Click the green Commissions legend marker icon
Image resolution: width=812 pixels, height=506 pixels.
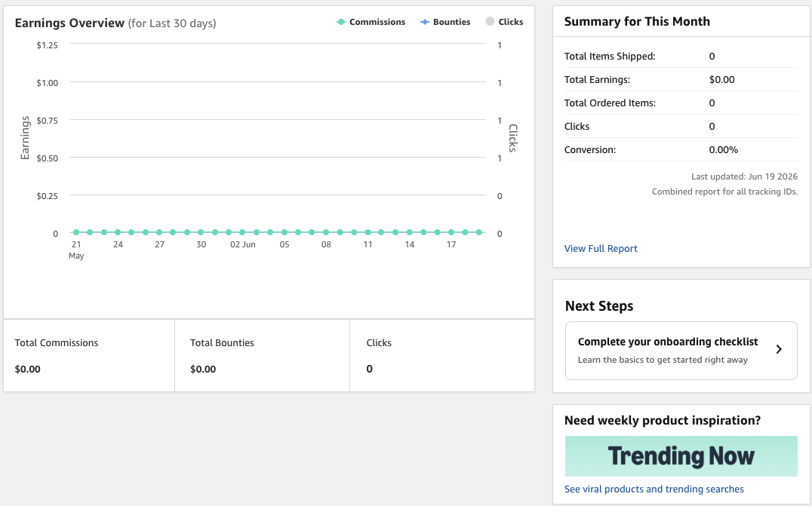[x=341, y=22]
